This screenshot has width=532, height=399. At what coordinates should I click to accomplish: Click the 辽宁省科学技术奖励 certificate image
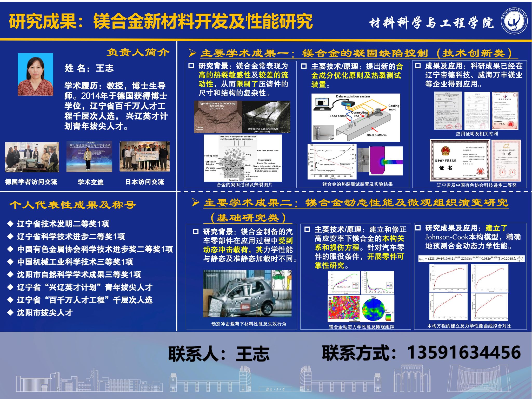point(460,160)
